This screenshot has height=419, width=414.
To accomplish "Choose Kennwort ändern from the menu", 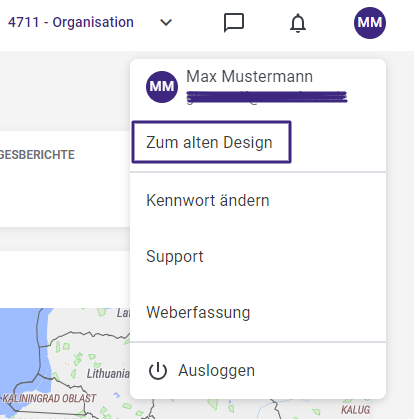I will click(x=258, y=200).
